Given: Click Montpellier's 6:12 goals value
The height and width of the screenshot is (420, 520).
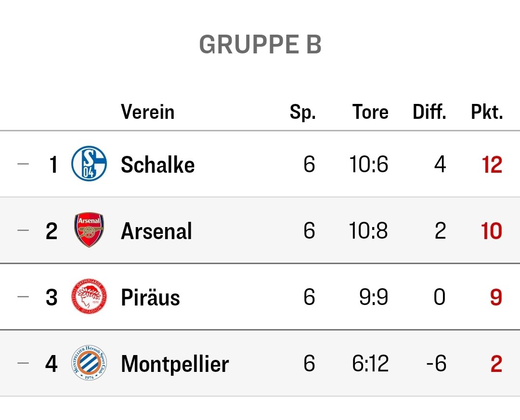Looking at the screenshot, I should (x=370, y=363).
